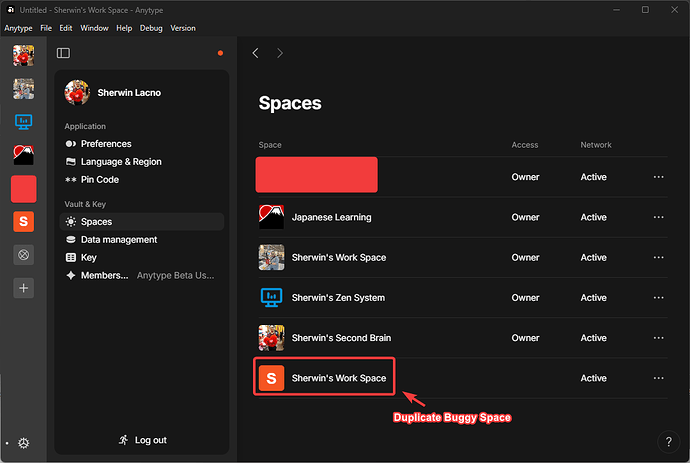Image resolution: width=690 pixels, height=463 pixels.
Task: Go forward with right arrow
Action: [x=280, y=53]
